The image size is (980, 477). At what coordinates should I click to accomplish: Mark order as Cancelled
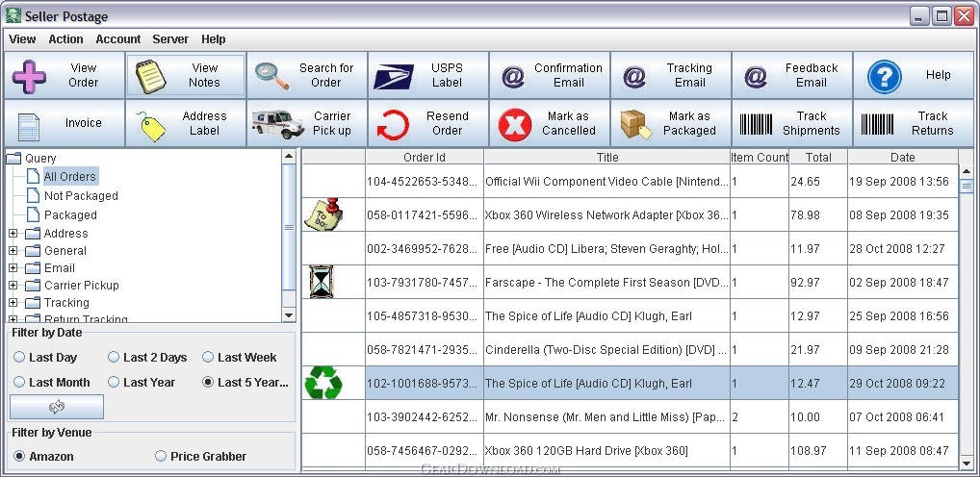[550, 123]
